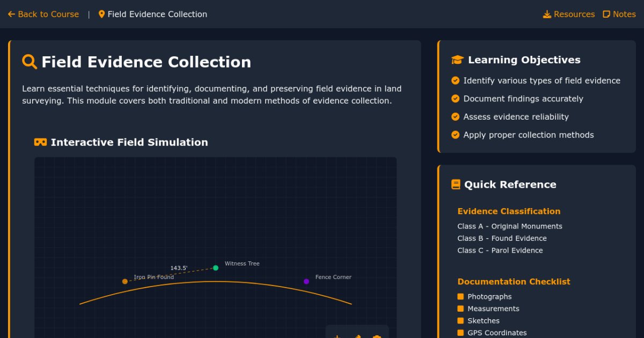Click checkmark icon beside Assess evidence reliability
The width and height of the screenshot is (644, 338).
[456, 117]
